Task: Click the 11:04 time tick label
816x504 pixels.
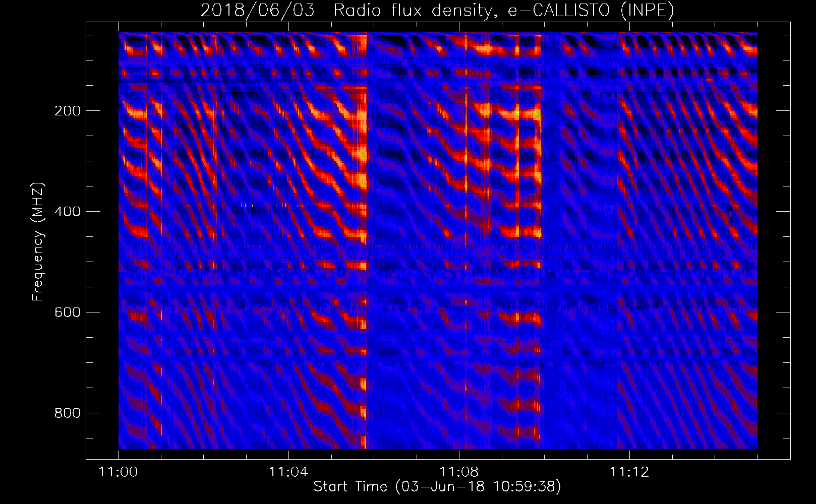Action: point(288,472)
